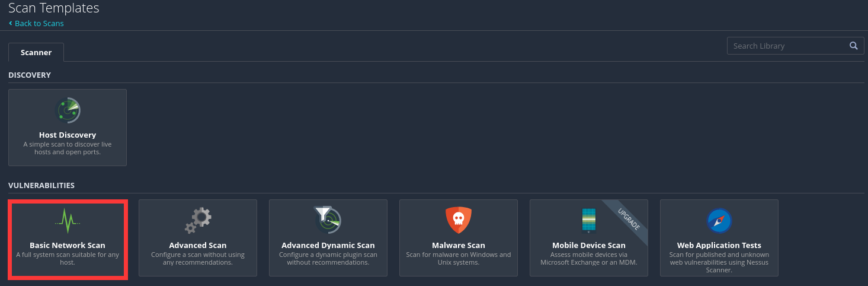This screenshot has height=286, width=868.
Task: Open the Web Application Tests title
Action: pos(719,245)
